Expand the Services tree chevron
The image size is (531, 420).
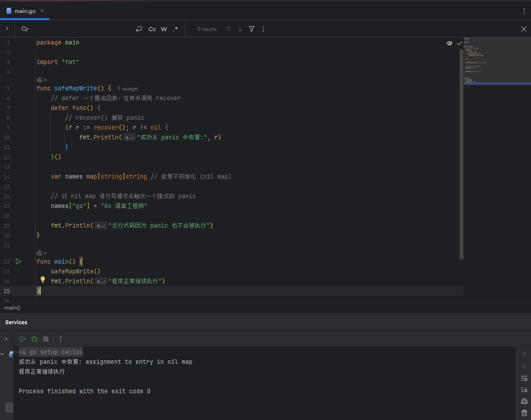click(6, 338)
